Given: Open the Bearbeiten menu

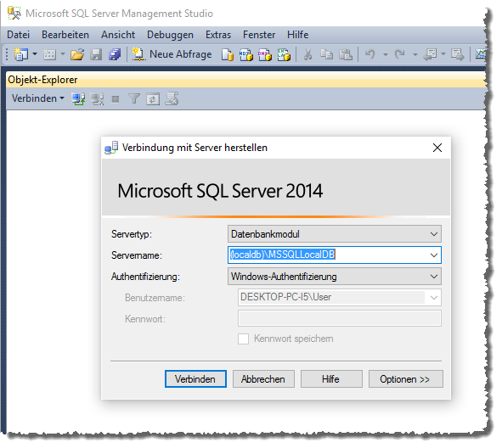Looking at the screenshot, I should (65, 35).
